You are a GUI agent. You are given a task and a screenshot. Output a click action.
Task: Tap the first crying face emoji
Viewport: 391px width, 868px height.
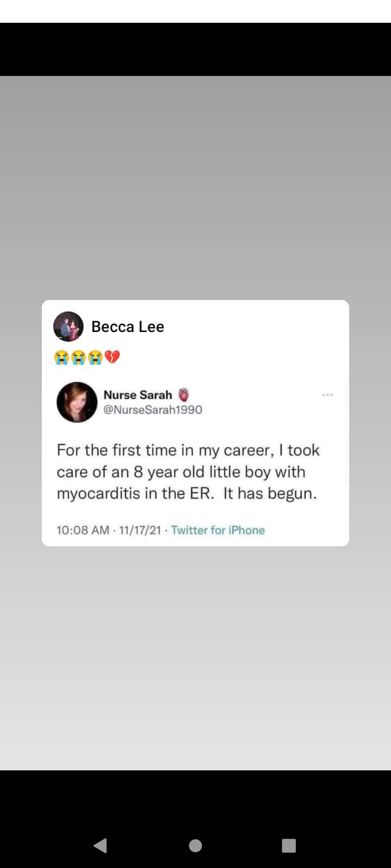coord(61,357)
